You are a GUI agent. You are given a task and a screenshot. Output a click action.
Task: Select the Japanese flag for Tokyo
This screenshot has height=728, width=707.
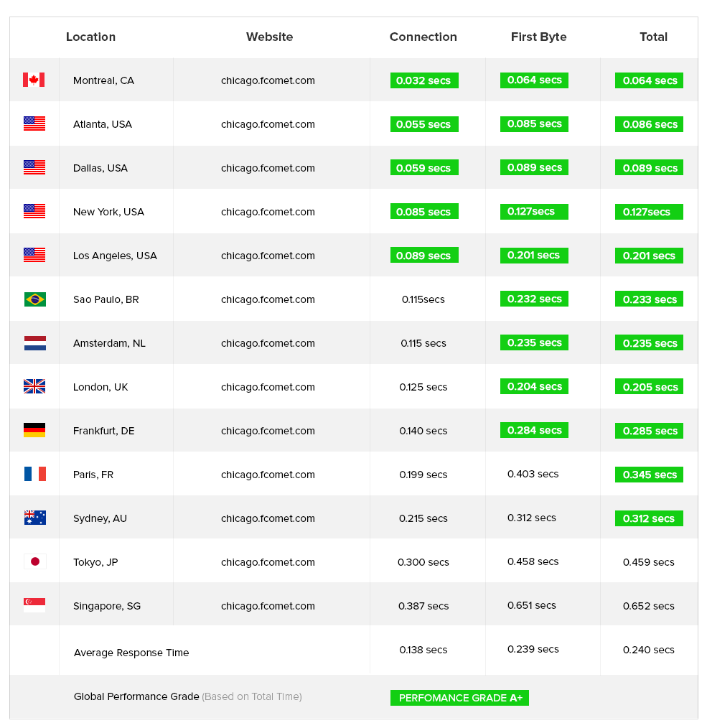coord(35,561)
